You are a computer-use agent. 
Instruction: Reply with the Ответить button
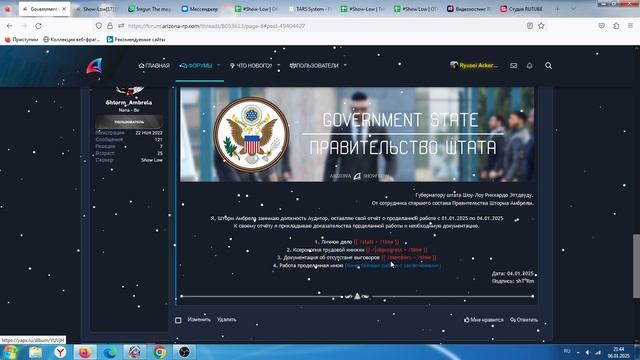[x=524, y=320]
